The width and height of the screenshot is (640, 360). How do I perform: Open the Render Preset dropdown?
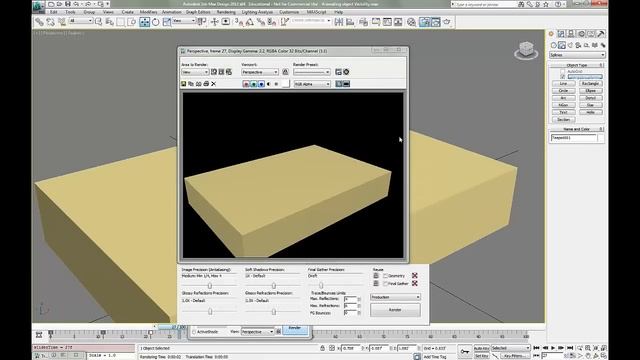point(312,72)
